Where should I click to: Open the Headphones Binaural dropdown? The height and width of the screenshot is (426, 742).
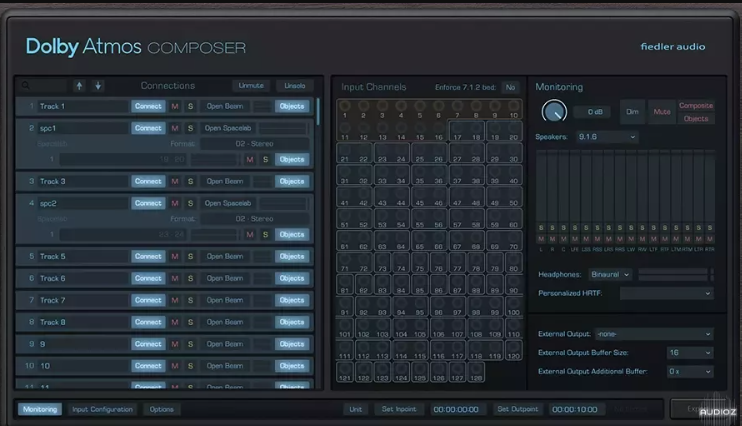coord(610,275)
